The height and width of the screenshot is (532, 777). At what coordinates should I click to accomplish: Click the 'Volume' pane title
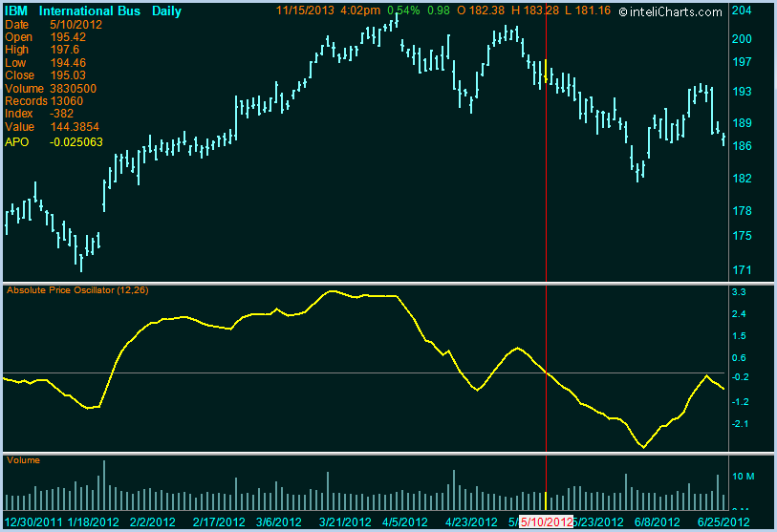tap(23, 460)
